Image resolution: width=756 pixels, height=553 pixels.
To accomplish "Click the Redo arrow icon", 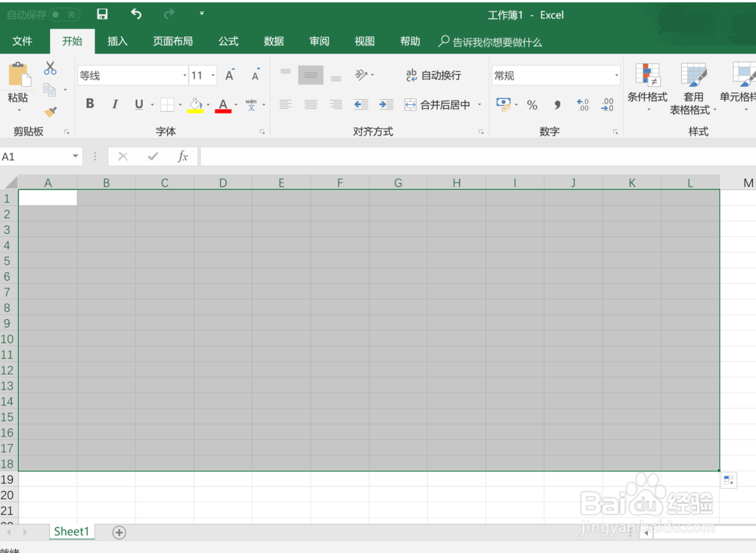I will (x=169, y=14).
